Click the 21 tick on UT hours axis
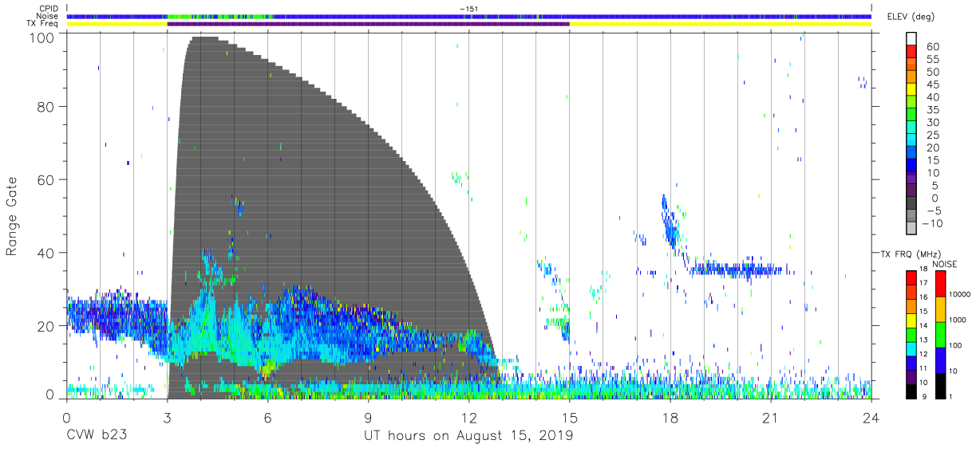The width and height of the screenshot is (980, 452). coord(771,417)
